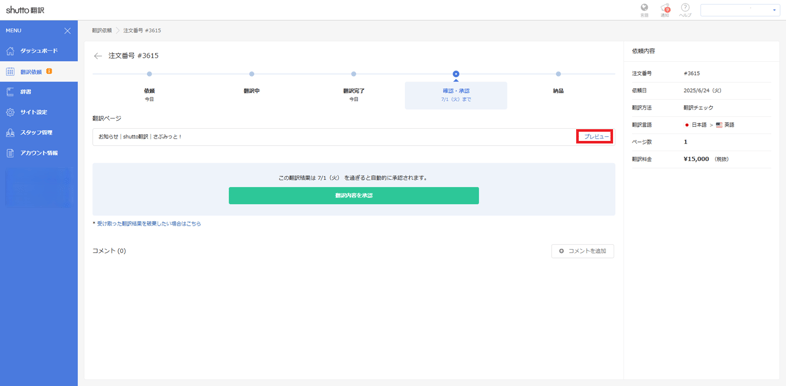Go back using the arrow beside 注文番号 #3615

pos(98,56)
